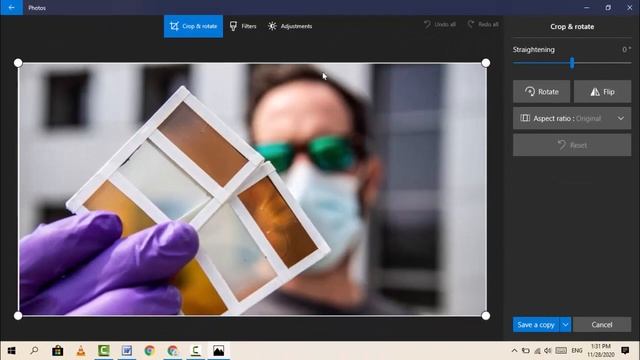Show hidden system tray icons
This screenshot has width=640, height=360.
[x=514, y=351]
